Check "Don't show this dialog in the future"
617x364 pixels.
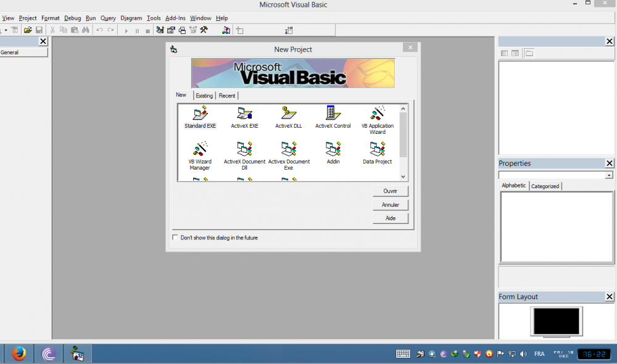pos(175,238)
